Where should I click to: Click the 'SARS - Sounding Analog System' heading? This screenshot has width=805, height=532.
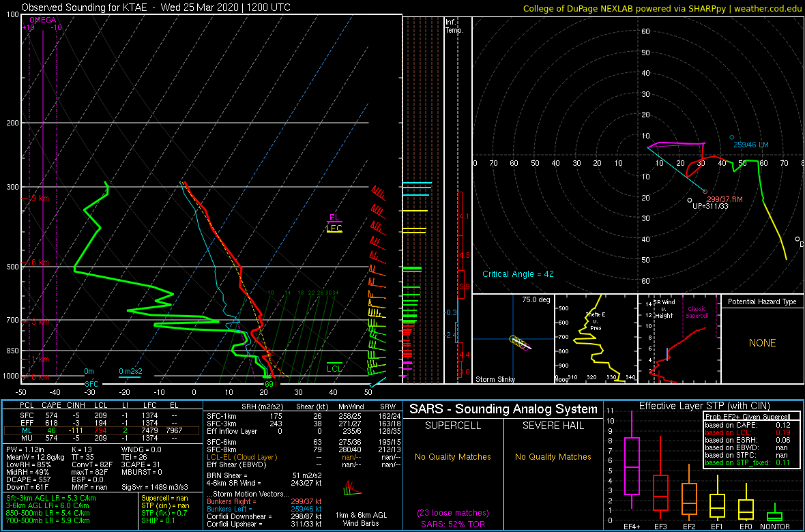click(x=503, y=409)
